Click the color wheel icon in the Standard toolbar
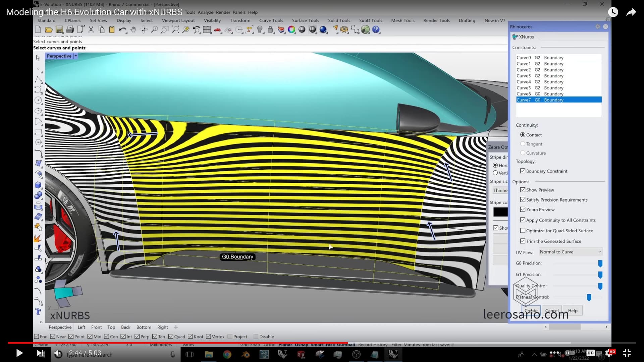644x362 pixels. pyautogui.click(x=291, y=30)
